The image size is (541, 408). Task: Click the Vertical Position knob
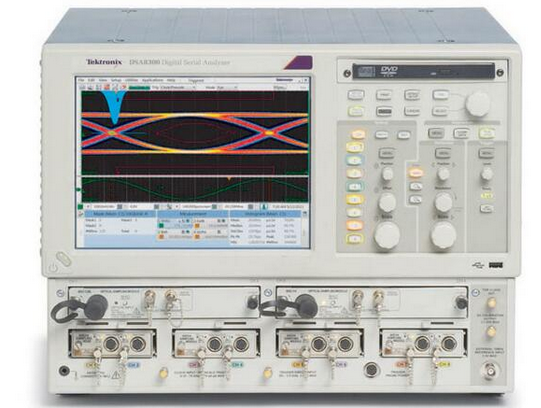pyautogui.click(x=387, y=174)
